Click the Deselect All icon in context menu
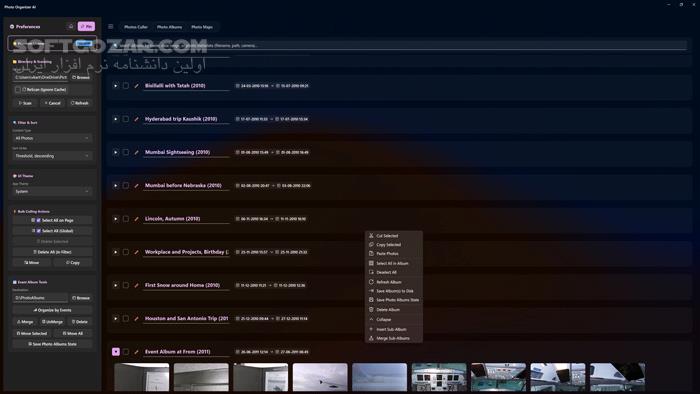The image size is (700, 394). pyautogui.click(x=371, y=272)
